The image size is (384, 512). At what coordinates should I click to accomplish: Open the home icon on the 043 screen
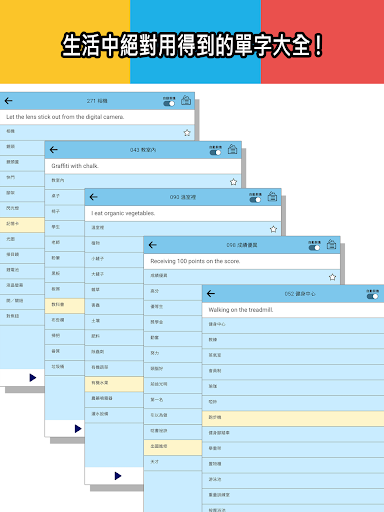[x=233, y=149]
